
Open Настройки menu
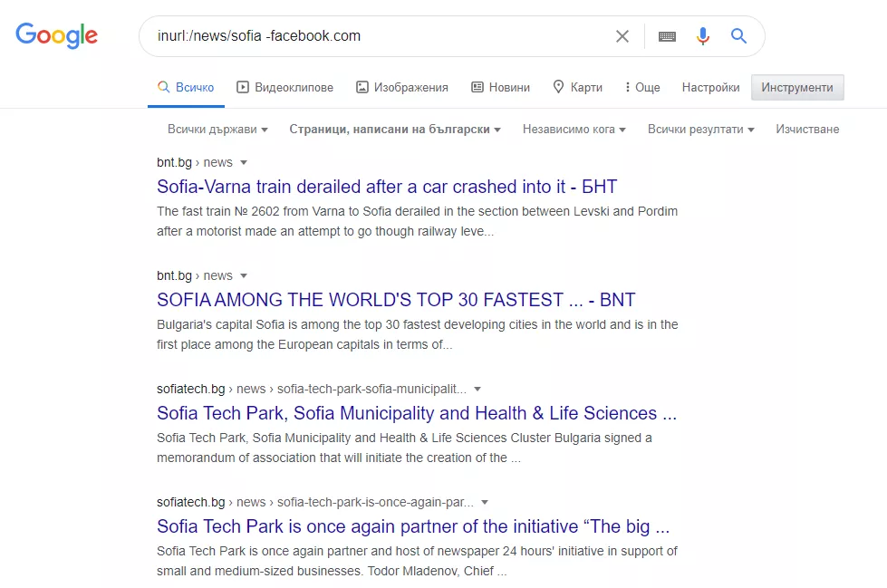(710, 87)
